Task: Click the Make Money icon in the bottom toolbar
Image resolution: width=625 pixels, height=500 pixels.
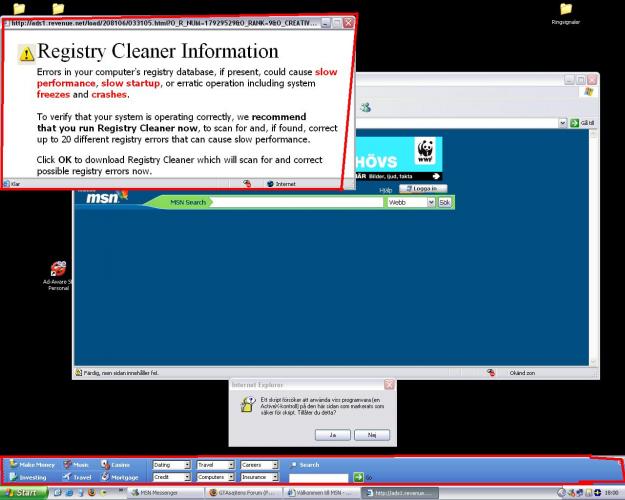Action: point(13,464)
